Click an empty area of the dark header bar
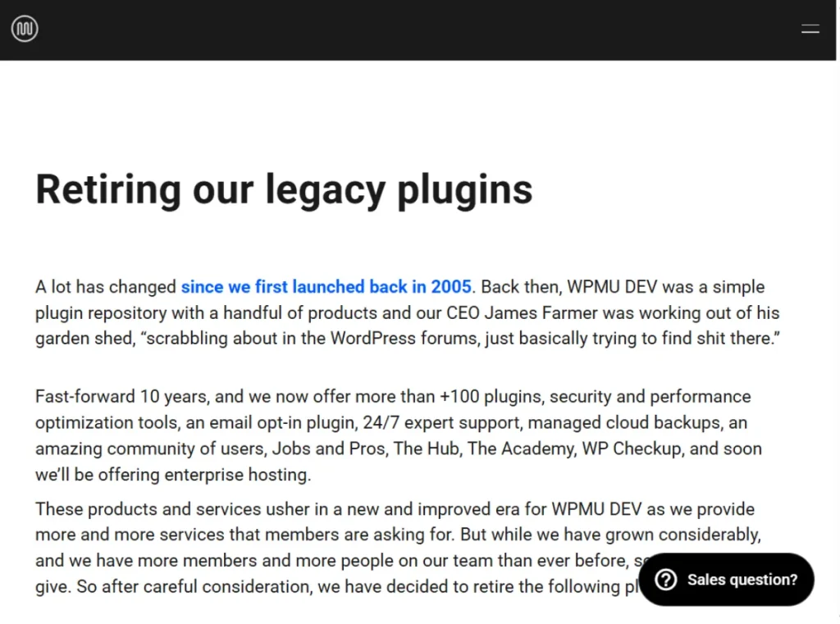840x624 pixels. coord(410,30)
